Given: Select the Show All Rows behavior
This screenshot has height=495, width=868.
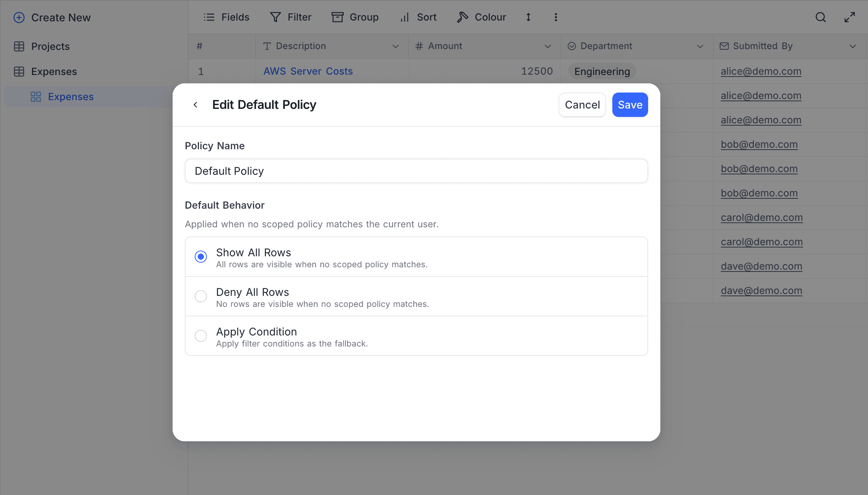Looking at the screenshot, I should coord(201,256).
